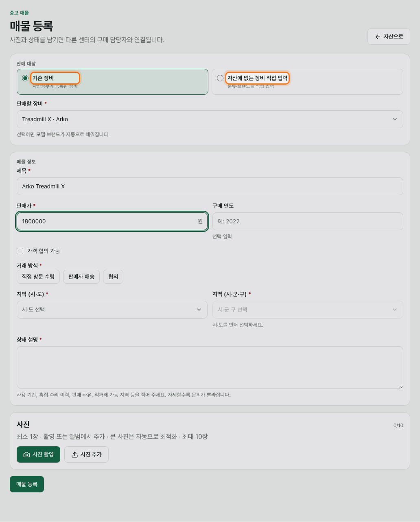The height and width of the screenshot is (522, 420).
Task: Select 직접 방문 수령 trade method
Action: click(38, 277)
